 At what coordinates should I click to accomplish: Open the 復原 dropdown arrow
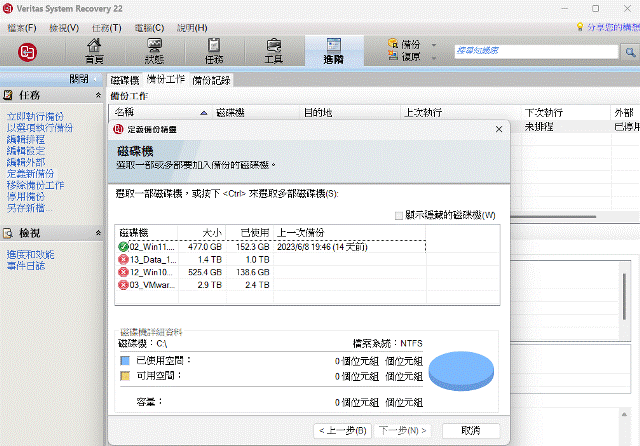coord(434,58)
